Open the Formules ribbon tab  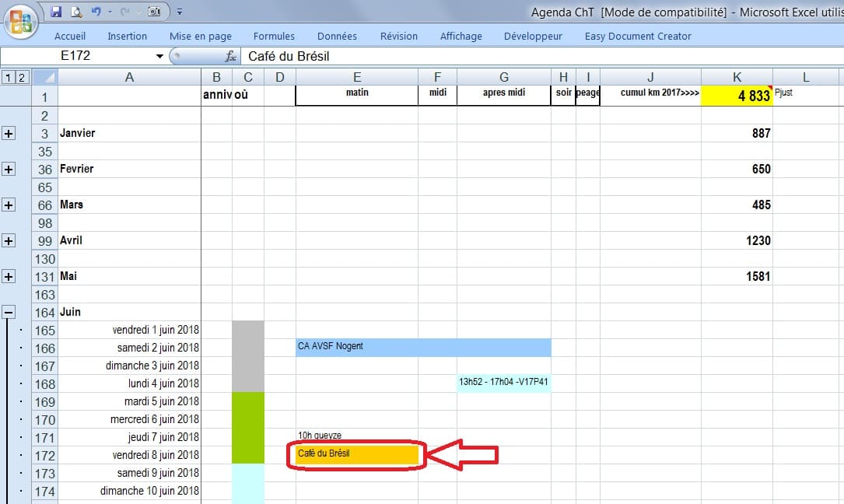(x=274, y=36)
